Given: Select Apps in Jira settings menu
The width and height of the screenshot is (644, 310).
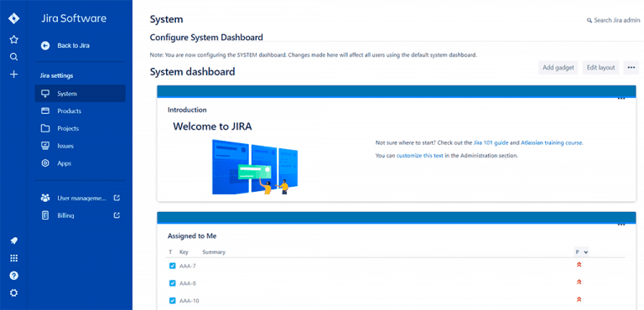Looking at the screenshot, I should click(x=80, y=163).
